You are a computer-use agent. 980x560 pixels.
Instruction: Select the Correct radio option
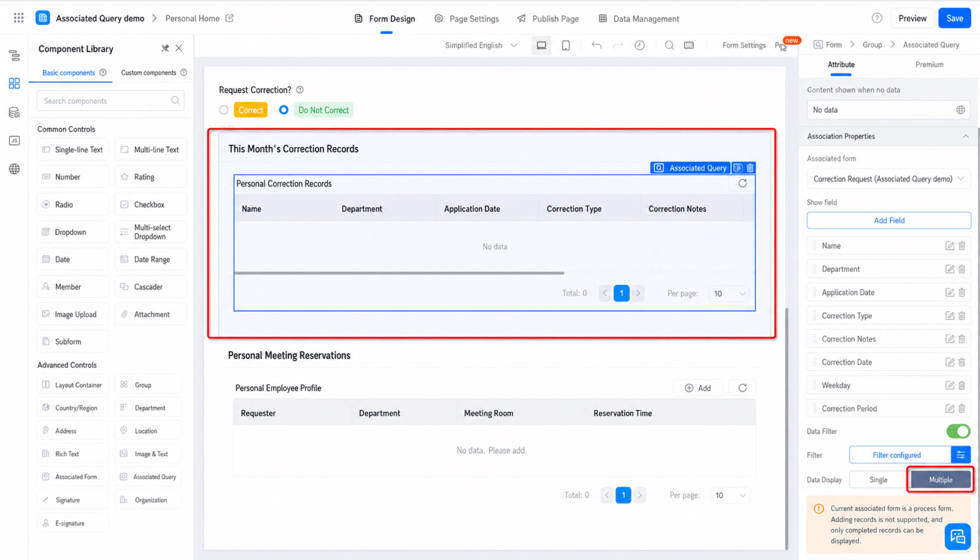point(224,110)
